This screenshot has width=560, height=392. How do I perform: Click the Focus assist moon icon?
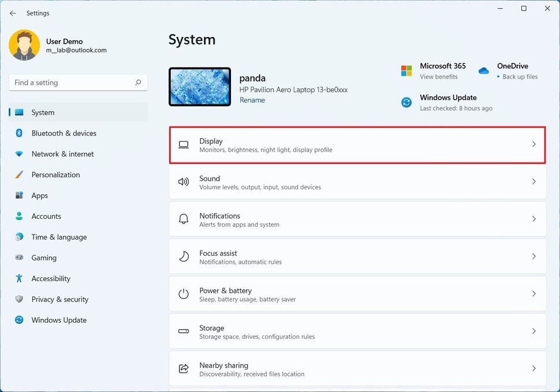pyautogui.click(x=184, y=256)
